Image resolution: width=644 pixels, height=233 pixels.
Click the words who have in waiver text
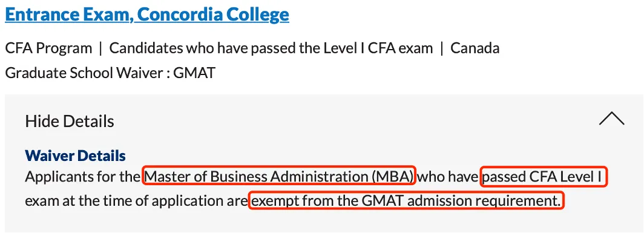[448, 177]
